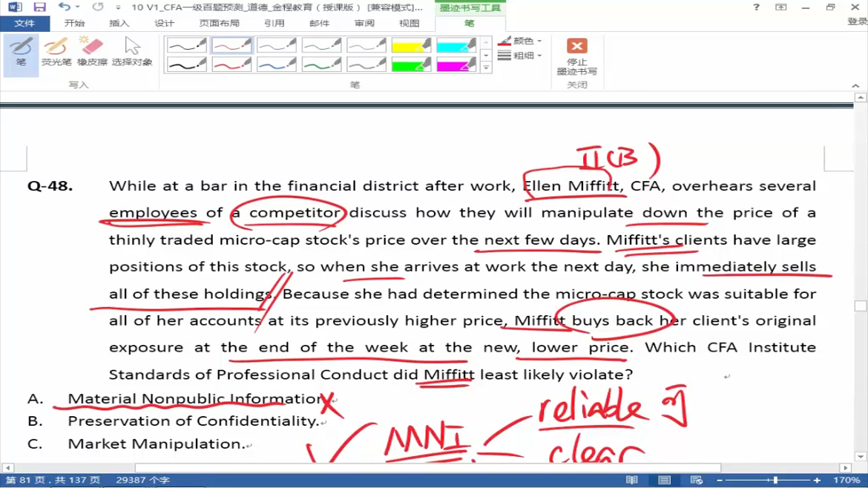Select the 荧光笔 highlighter tool

tap(56, 53)
